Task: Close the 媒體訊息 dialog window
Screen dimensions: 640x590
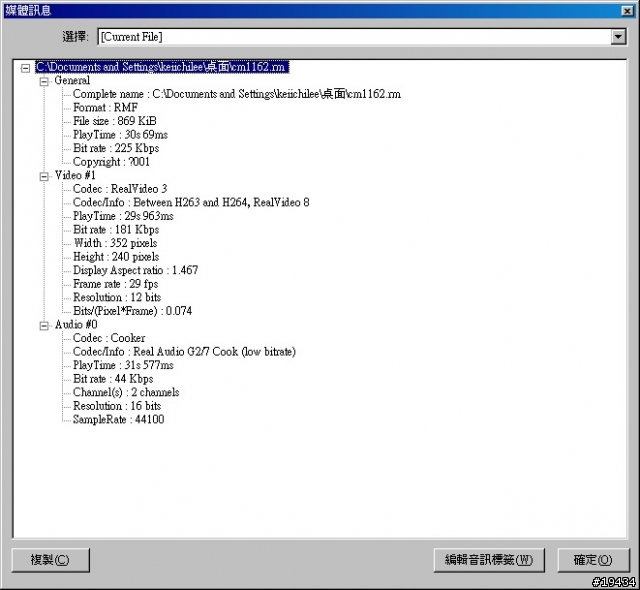Action: (627, 11)
